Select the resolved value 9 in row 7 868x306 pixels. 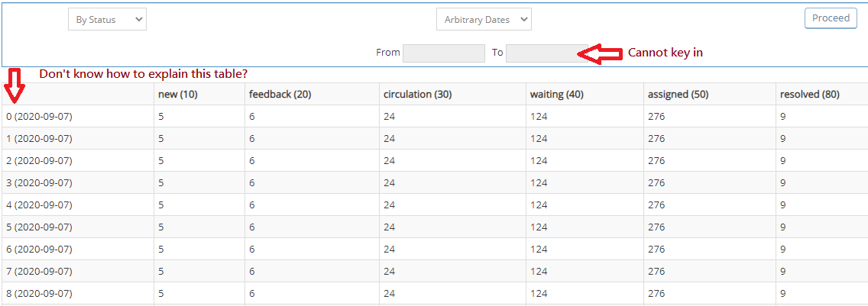pyautogui.click(x=783, y=272)
